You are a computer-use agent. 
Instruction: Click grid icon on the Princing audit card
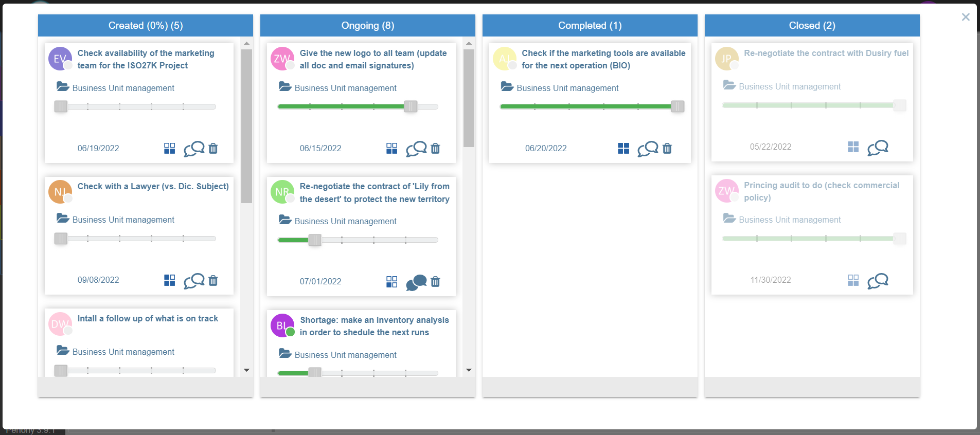click(853, 280)
